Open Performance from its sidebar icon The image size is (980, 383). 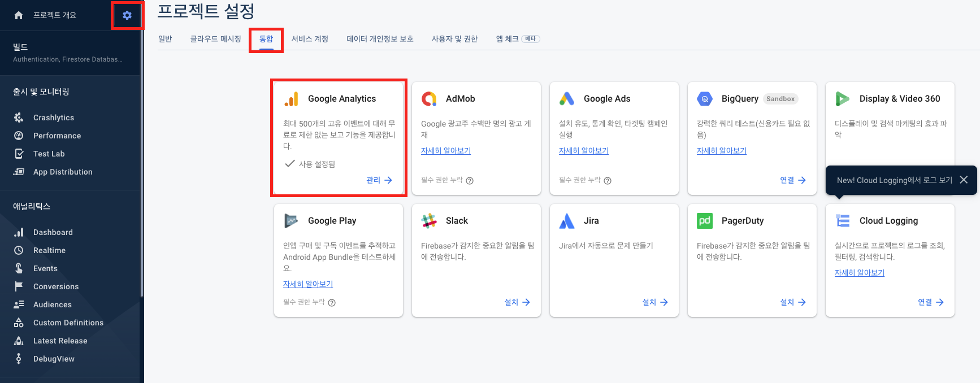point(19,136)
